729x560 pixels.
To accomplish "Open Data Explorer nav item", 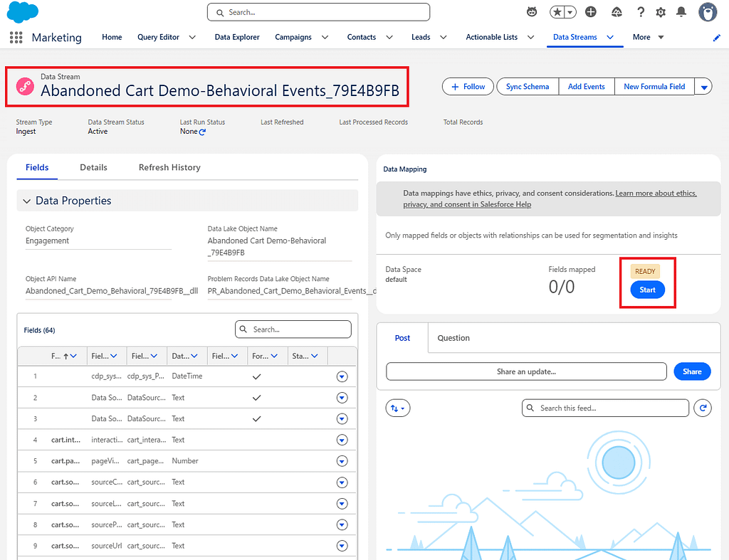I will tap(237, 37).
